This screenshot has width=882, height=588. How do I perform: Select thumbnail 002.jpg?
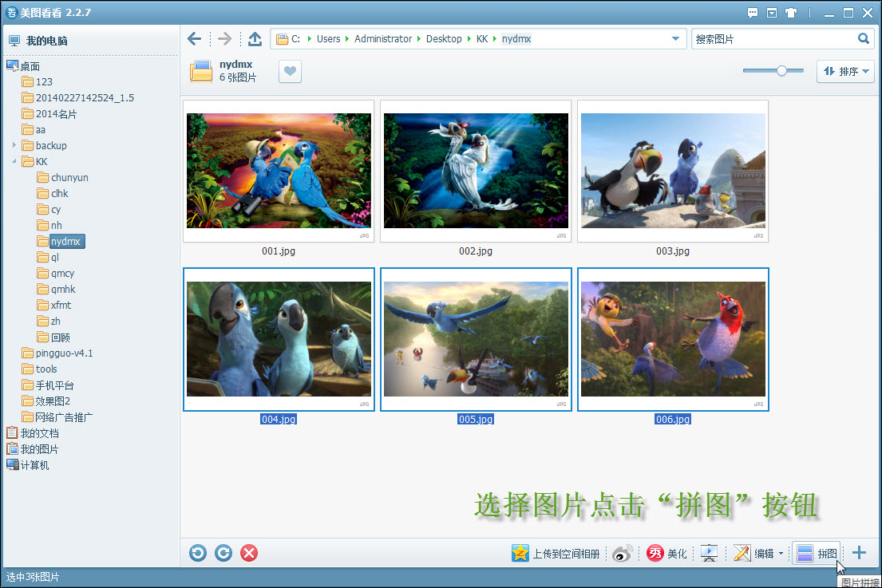click(x=476, y=171)
